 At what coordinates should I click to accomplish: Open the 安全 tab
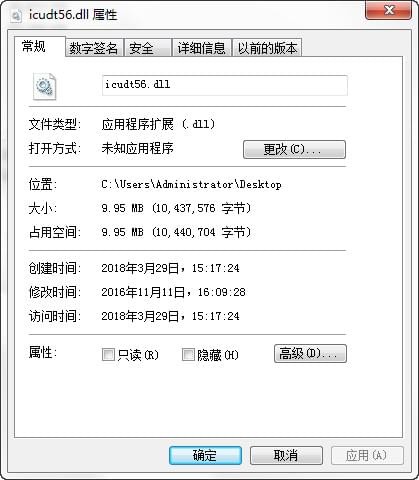click(148, 48)
